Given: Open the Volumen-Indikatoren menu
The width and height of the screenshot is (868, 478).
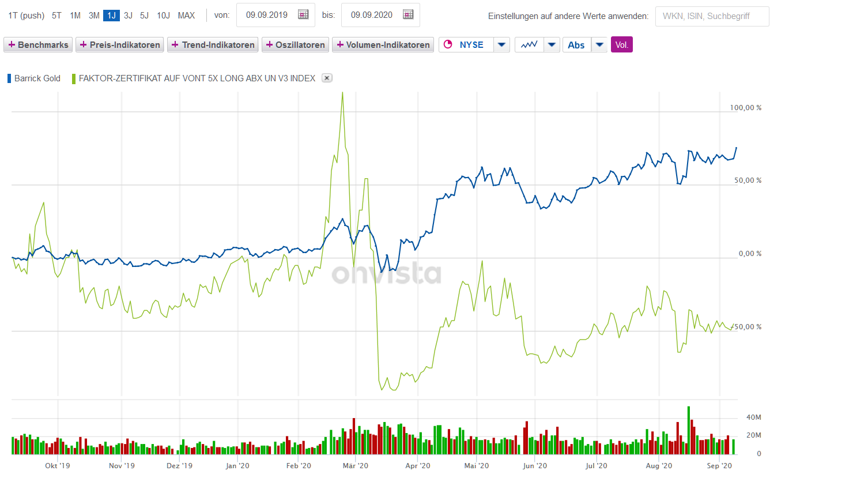Looking at the screenshot, I should [383, 44].
